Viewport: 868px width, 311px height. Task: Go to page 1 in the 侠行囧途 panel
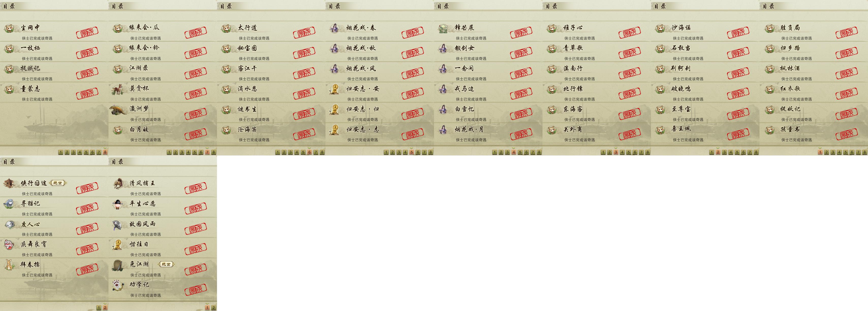[99, 308]
